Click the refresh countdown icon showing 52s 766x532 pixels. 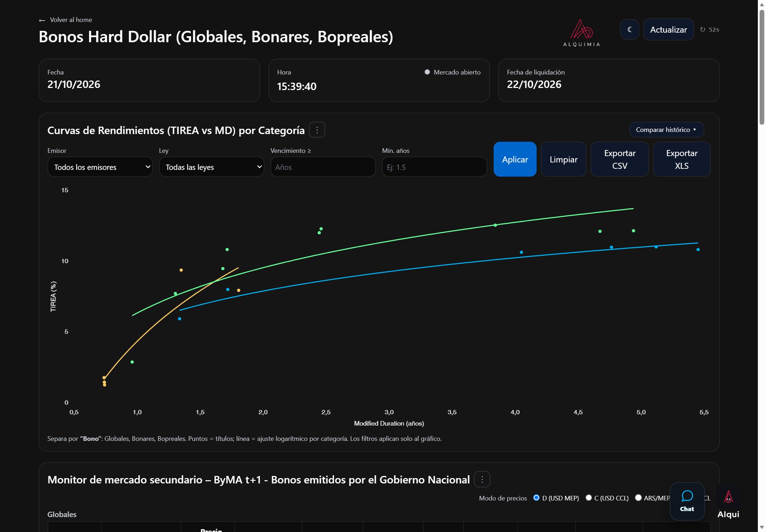click(703, 29)
